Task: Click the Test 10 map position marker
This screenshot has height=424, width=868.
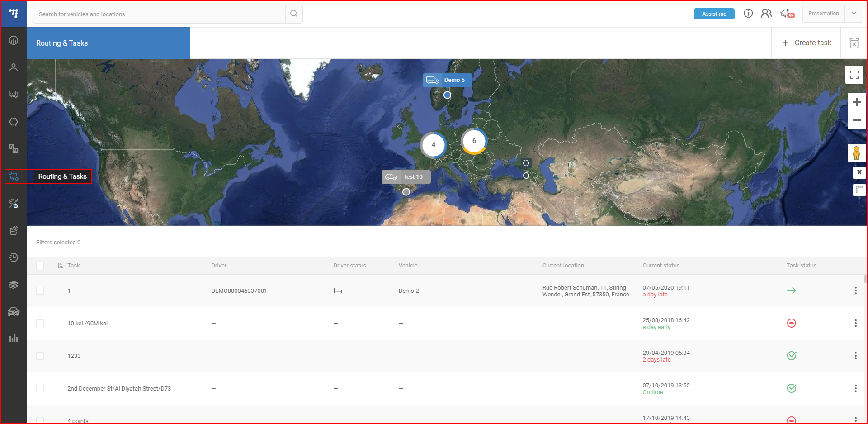Action: 406,192
